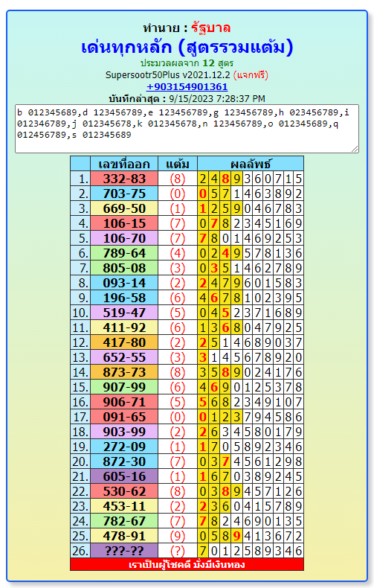Image resolution: width=374 pixels, height=588 pixels.
Task: Select the number 478-91 in row 25
Action: tap(124, 536)
